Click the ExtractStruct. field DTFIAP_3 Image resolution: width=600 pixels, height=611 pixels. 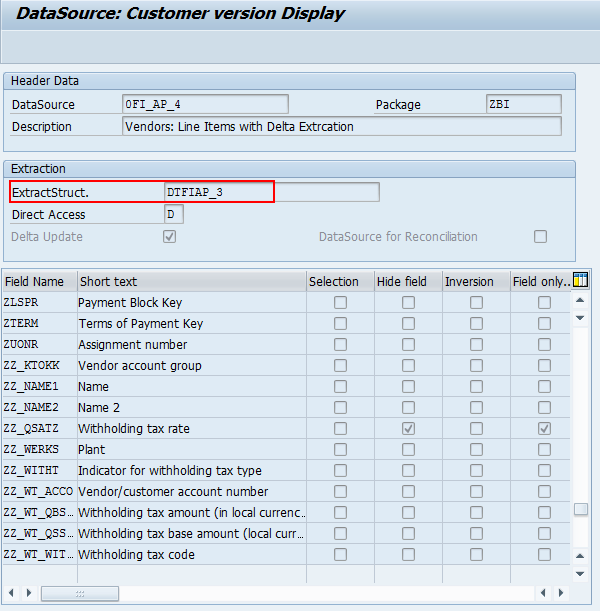tap(272, 192)
